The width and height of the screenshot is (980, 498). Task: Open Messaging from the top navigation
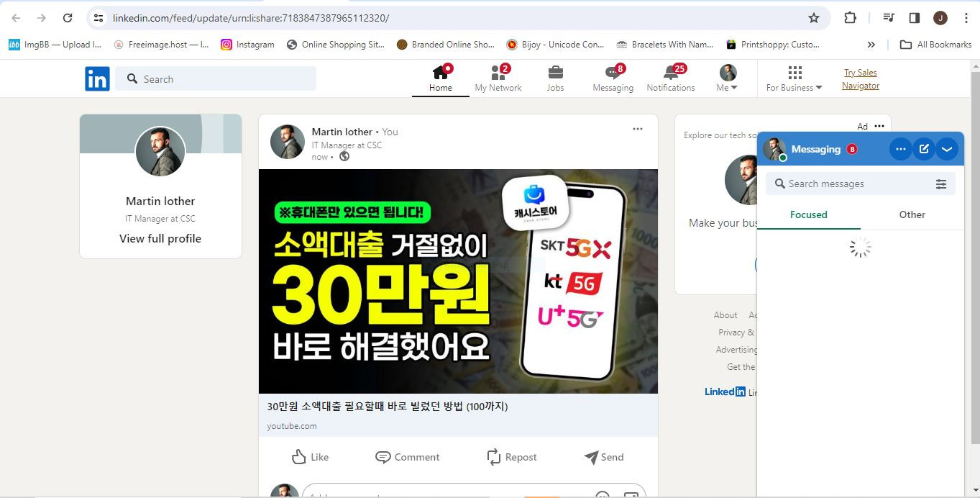(x=613, y=78)
